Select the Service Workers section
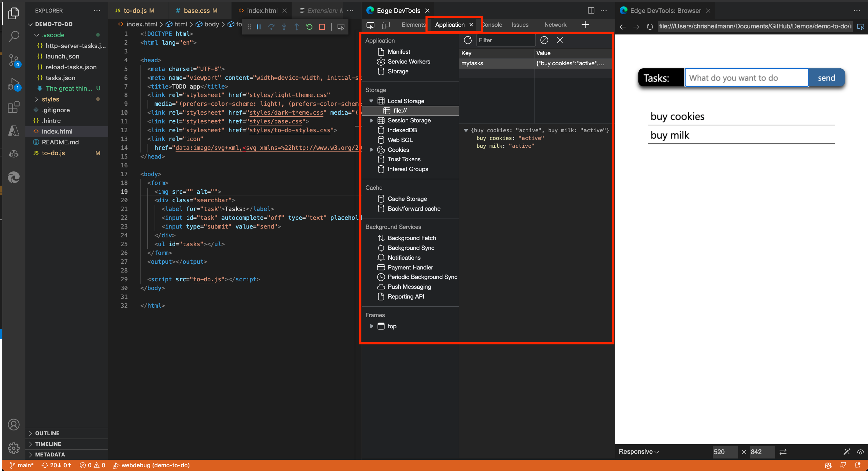 pyautogui.click(x=409, y=61)
